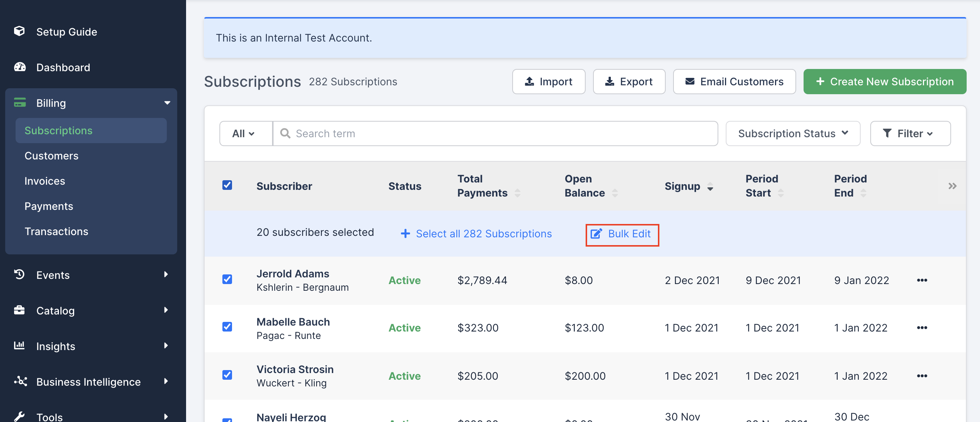Image resolution: width=980 pixels, height=422 pixels.
Task: Uncheck Victoria Strosin row checkbox
Action: (227, 375)
